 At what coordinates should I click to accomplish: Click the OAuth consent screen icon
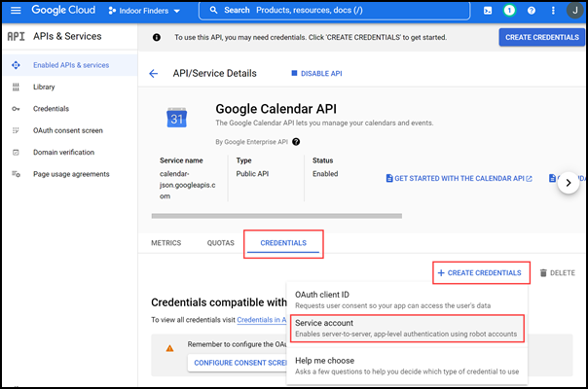pos(16,130)
